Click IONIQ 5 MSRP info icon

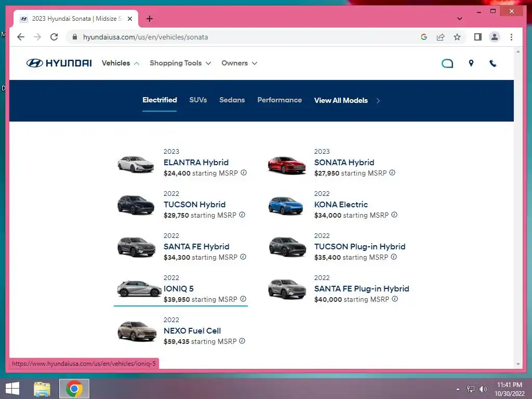pyautogui.click(x=243, y=299)
